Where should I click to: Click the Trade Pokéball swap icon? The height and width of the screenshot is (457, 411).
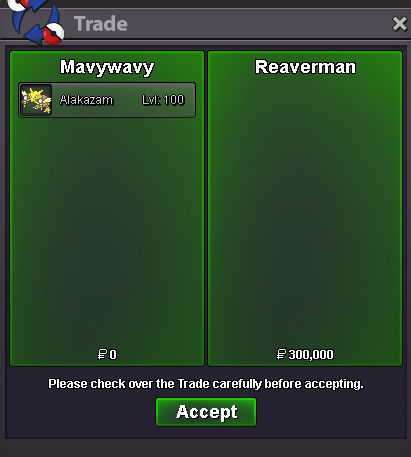[x=36, y=21]
